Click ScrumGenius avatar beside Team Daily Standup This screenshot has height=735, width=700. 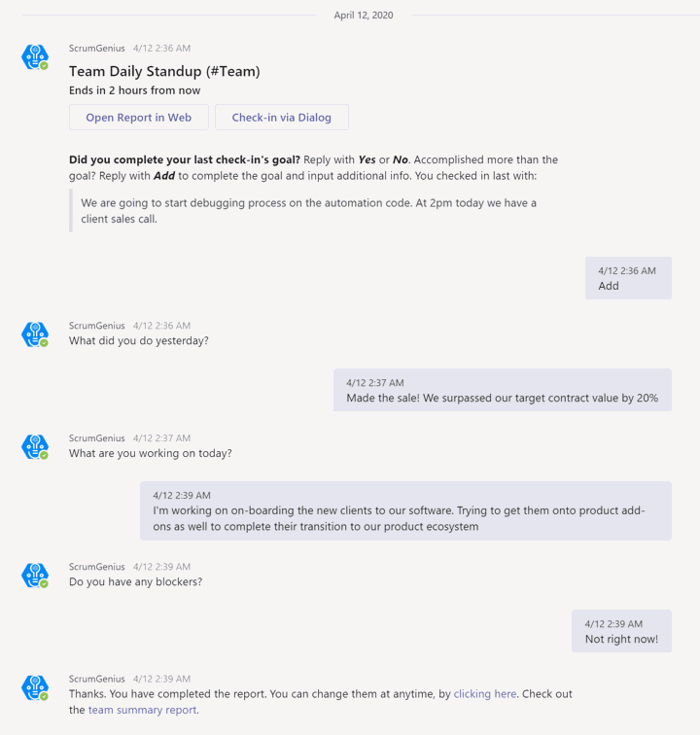click(35, 57)
